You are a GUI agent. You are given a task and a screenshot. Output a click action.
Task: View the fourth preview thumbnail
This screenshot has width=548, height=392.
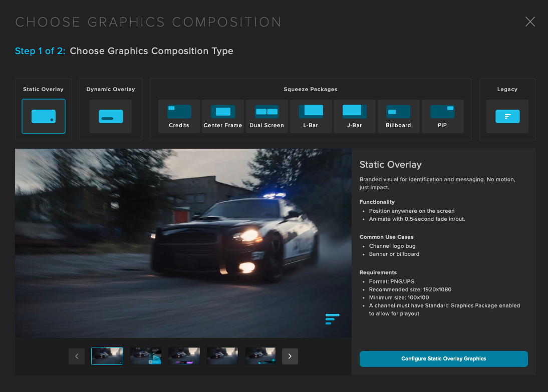tap(222, 356)
